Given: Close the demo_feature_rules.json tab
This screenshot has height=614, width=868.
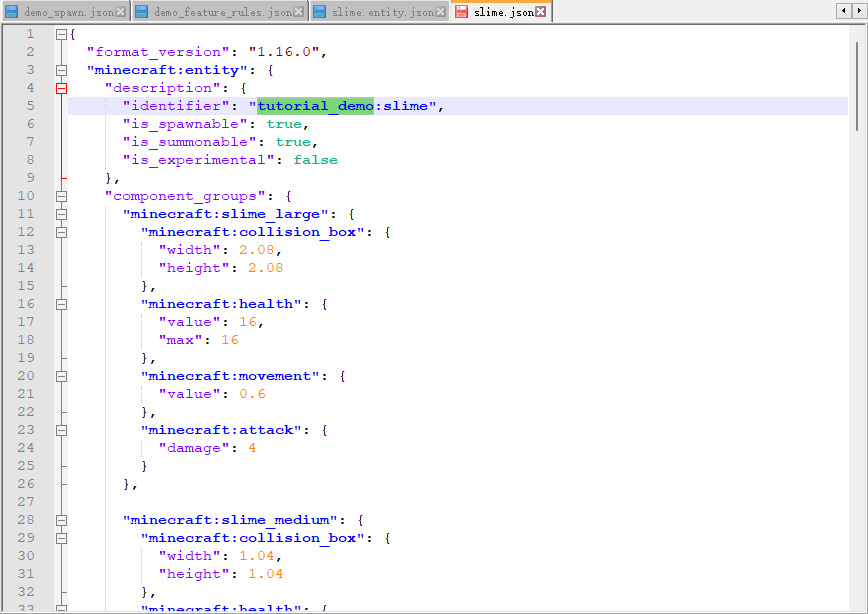Looking at the screenshot, I should pyautogui.click(x=298, y=12).
